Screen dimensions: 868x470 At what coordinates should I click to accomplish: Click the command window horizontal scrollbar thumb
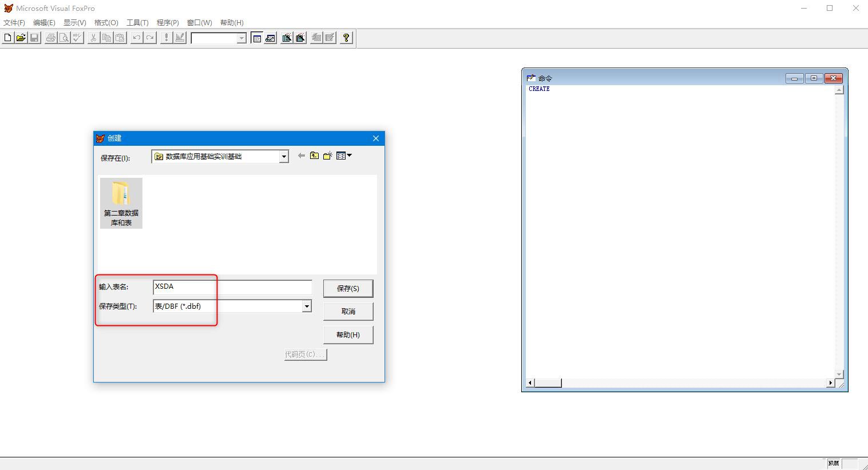pyautogui.click(x=548, y=383)
